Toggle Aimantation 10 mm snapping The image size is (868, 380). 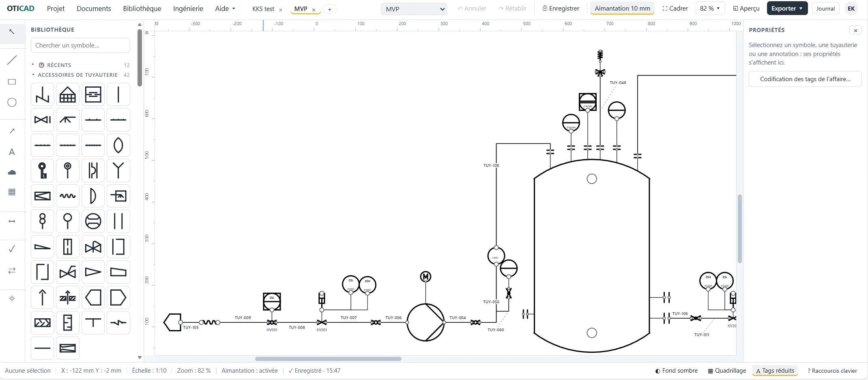point(622,8)
